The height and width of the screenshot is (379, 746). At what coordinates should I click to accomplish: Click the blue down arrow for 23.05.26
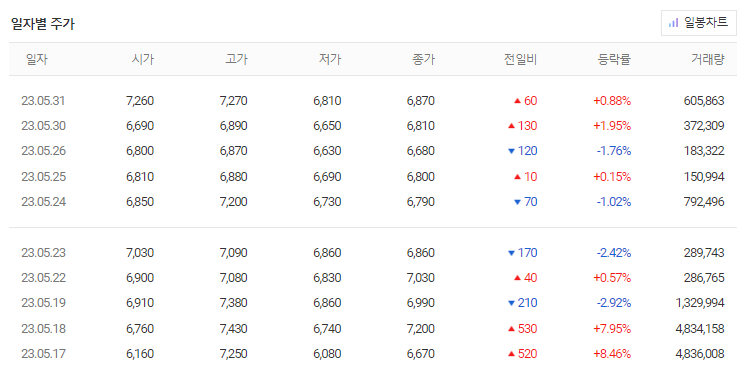click(511, 151)
